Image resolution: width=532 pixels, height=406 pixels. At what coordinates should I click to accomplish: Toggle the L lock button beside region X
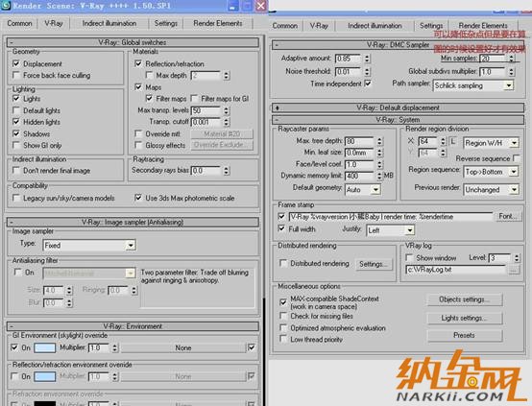(453, 141)
